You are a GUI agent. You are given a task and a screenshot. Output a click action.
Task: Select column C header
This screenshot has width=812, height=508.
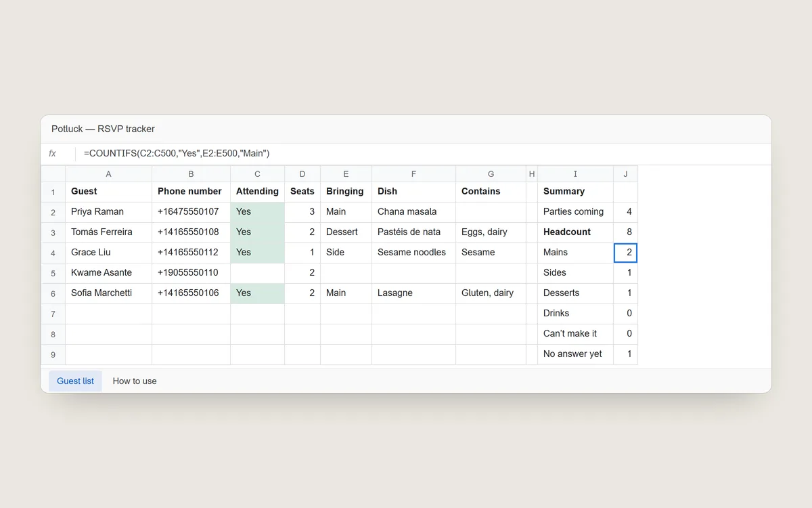(257, 174)
